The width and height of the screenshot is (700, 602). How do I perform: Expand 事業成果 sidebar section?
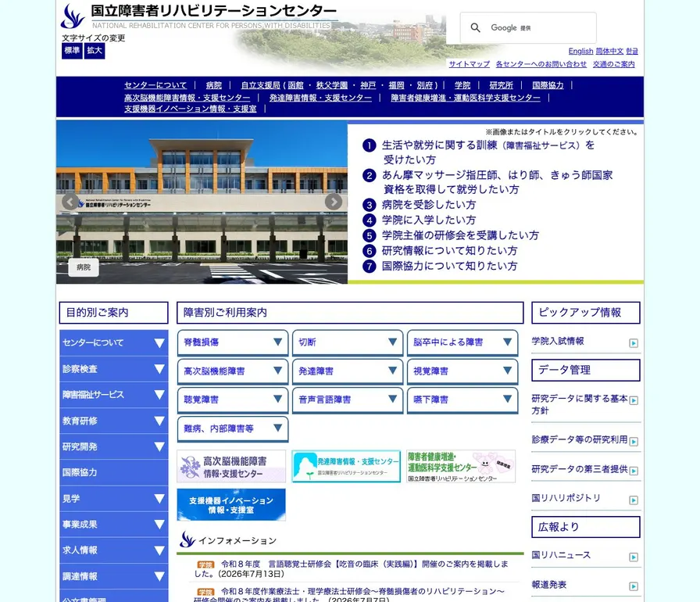click(114, 525)
